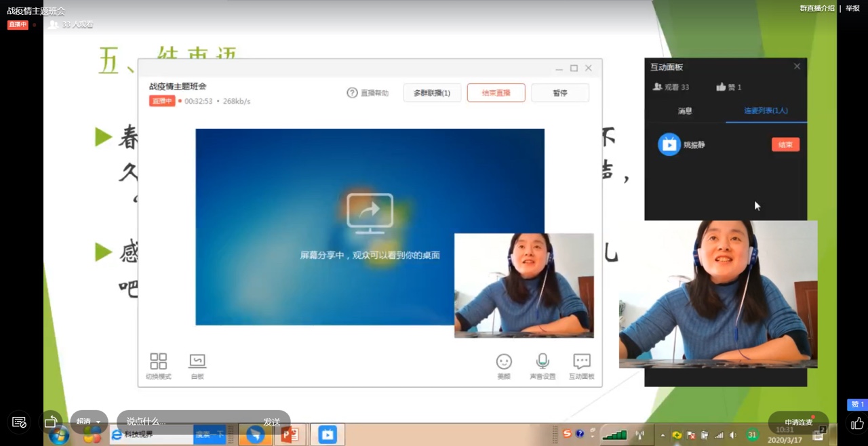Screen dimensions: 868x446
Task: End the mic link with red 结束 button
Action: pos(785,144)
